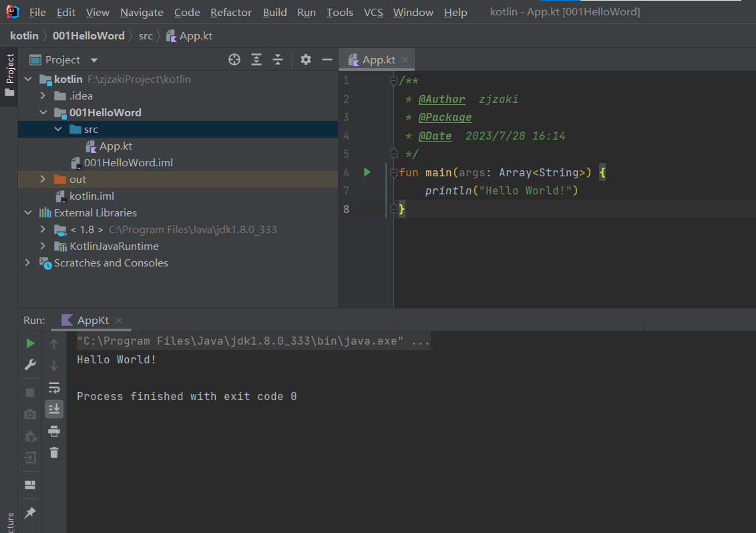The width and height of the screenshot is (756, 533).
Task: Click the Collapse All icon in Project panel
Action: point(278,59)
